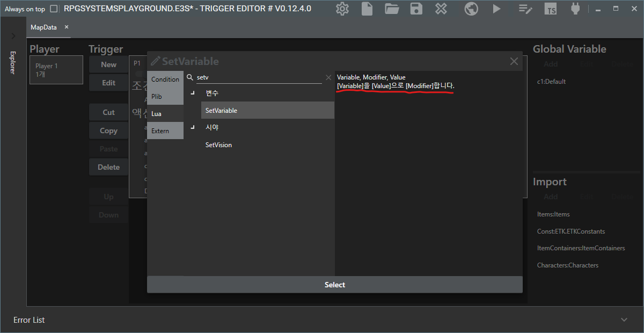This screenshot has height=333, width=644.
Task: Click the Error List panel label
Action: (29, 320)
